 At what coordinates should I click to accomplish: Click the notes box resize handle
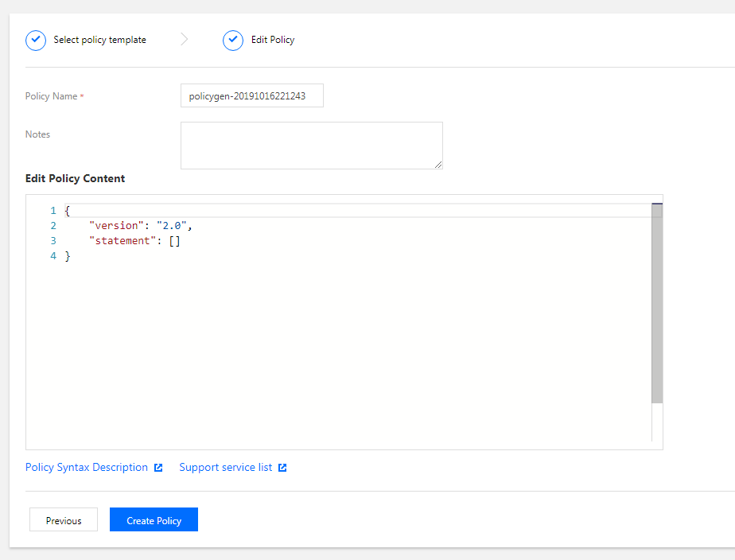point(438,165)
